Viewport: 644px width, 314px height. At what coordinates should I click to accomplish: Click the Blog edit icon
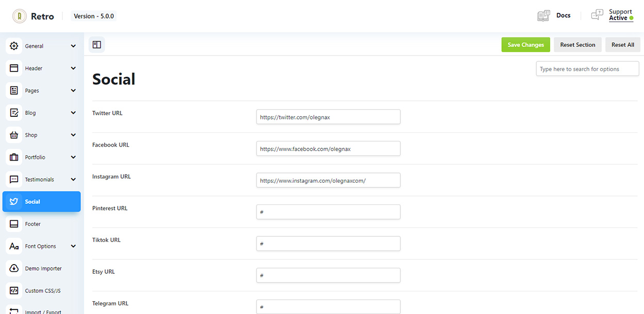click(14, 113)
